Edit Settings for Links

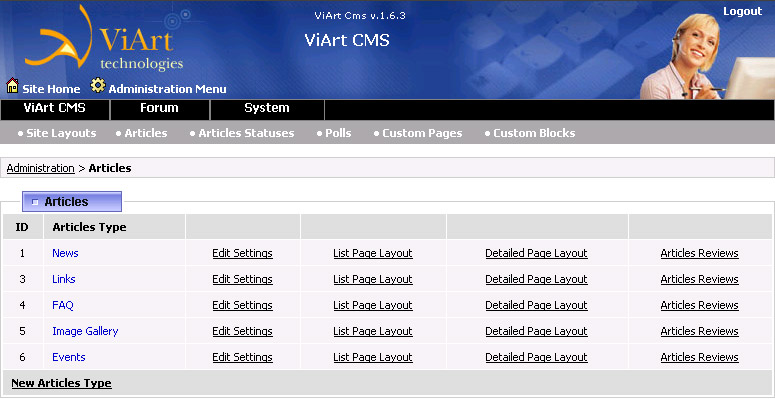(x=242, y=279)
